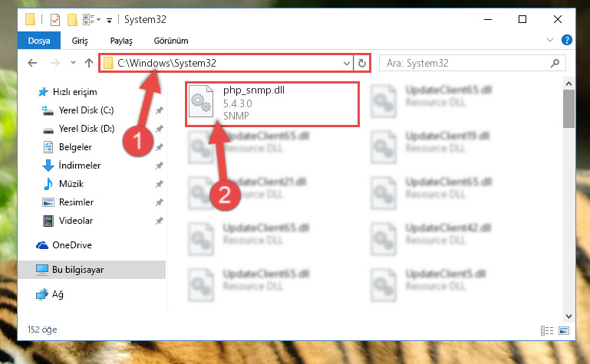Click the search magnifier icon

point(555,63)
